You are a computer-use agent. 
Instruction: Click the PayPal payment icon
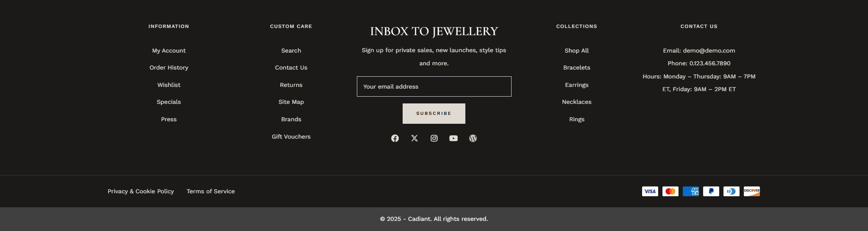pyautogui.click(x=711, y=191)
